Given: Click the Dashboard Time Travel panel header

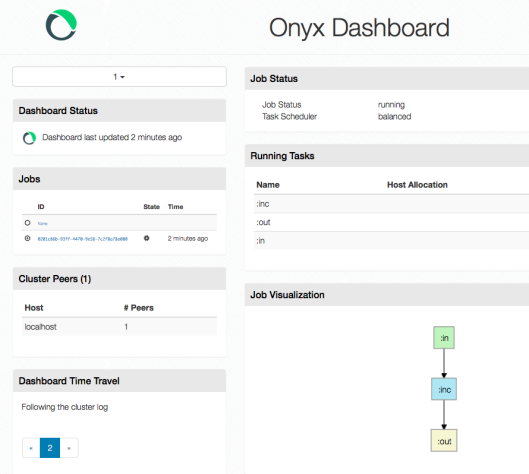Looking at the screenshot, I should pyautogui.click(x=119, y=381).
